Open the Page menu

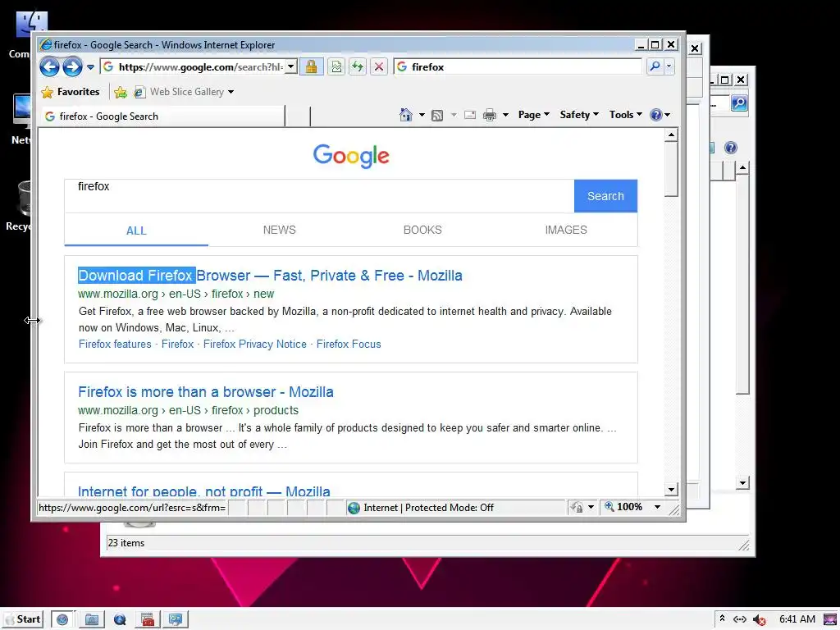click(x=533, y=115)
